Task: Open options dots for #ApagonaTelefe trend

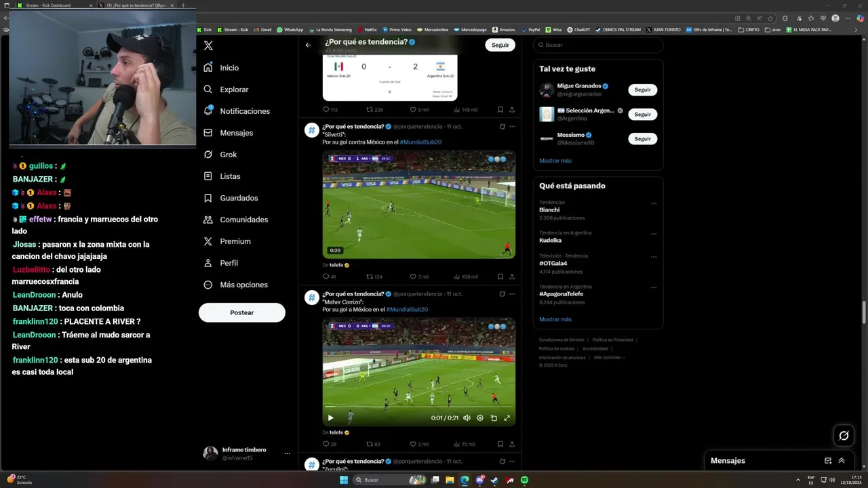Action: (654, 287)
